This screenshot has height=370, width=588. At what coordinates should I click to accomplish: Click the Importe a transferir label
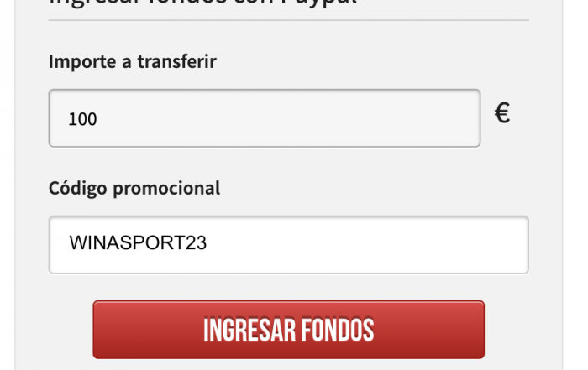coord(133,61)
